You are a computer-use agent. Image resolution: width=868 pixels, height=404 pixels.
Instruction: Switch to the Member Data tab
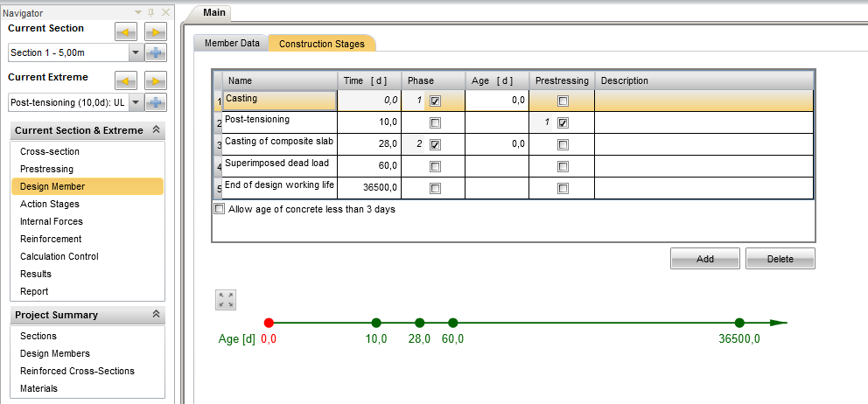click(231, 43)
